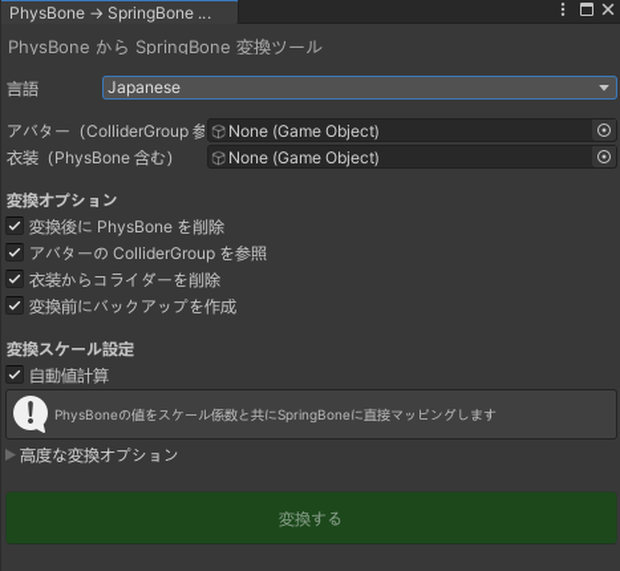Click the exclamation info icon
Viewport: 620px width, 571px height.
pyautogui.click(x=30, y=414)
